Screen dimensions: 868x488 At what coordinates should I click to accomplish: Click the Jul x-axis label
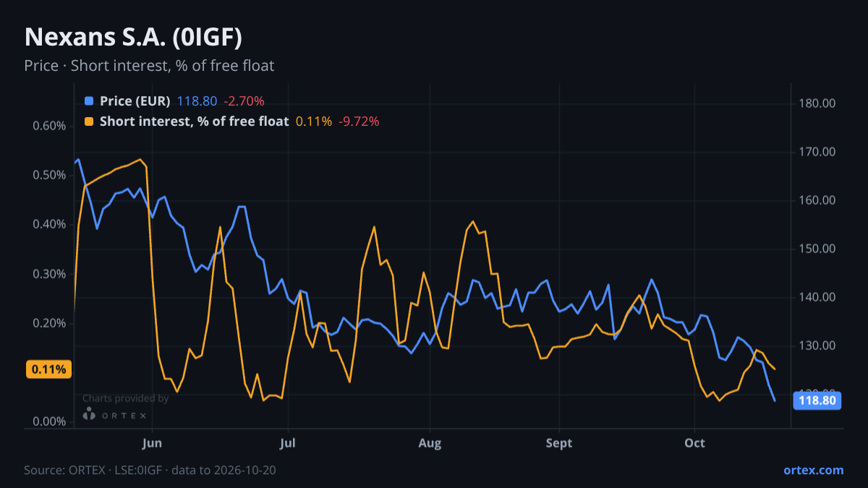tap(288, 442)
